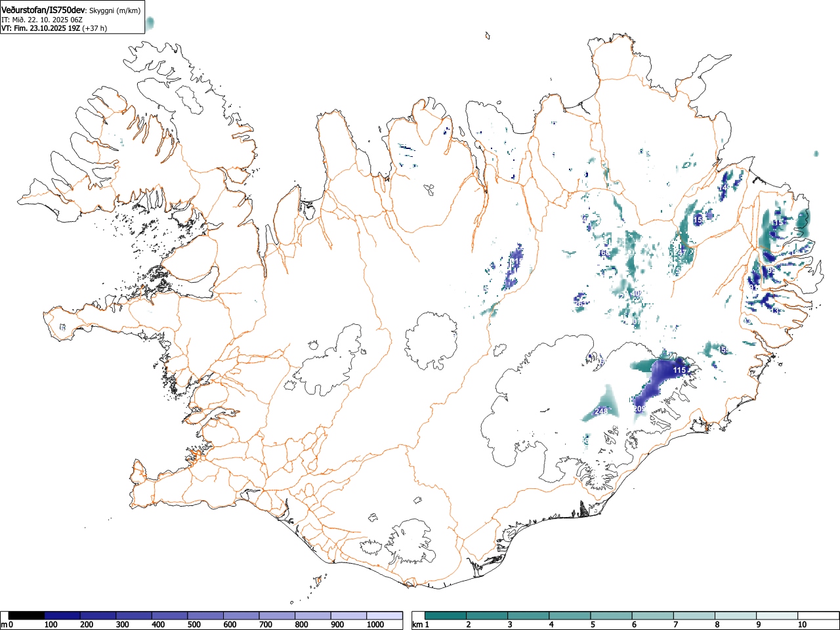Image resolution: width=840 pixels, height=630 pixels.
Task: Choose the 7–8 km legend swatch
Action: pos(694,616)
